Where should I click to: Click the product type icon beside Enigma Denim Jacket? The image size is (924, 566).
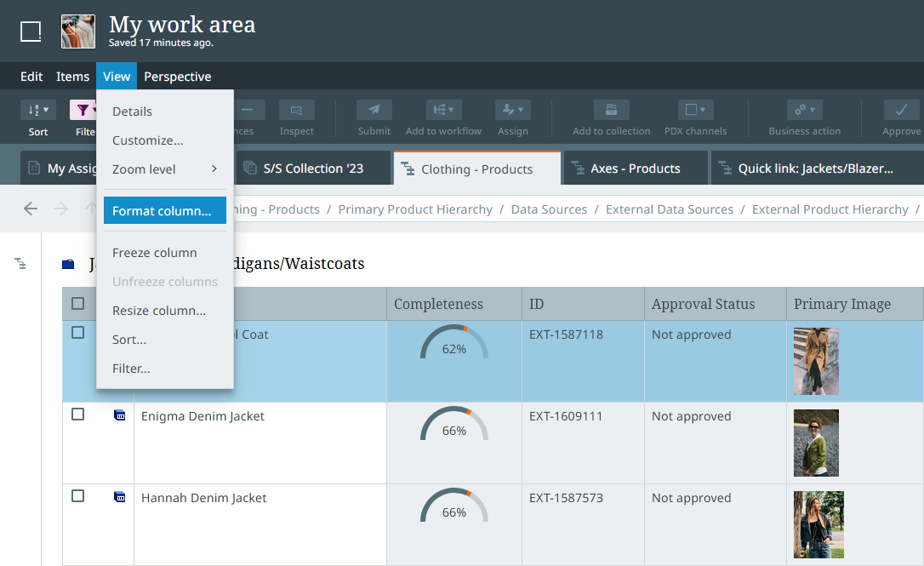120,415
